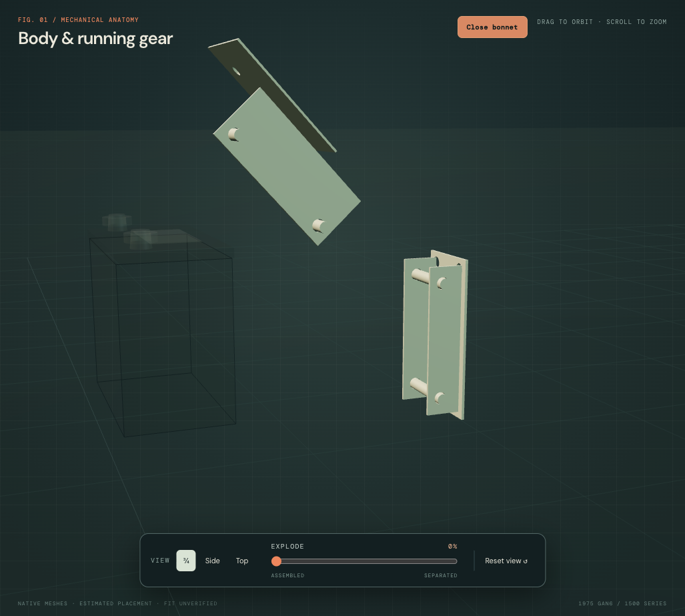This screenshot has height=616, width=685.
Task: Switch to the Top view
Action: click(242, 561)
